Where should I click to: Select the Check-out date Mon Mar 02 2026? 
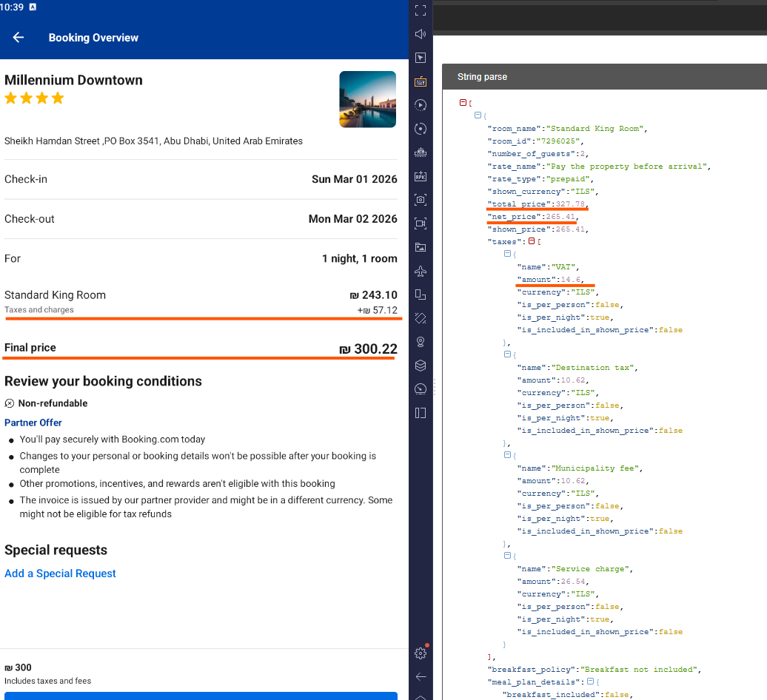click(352, 218)
